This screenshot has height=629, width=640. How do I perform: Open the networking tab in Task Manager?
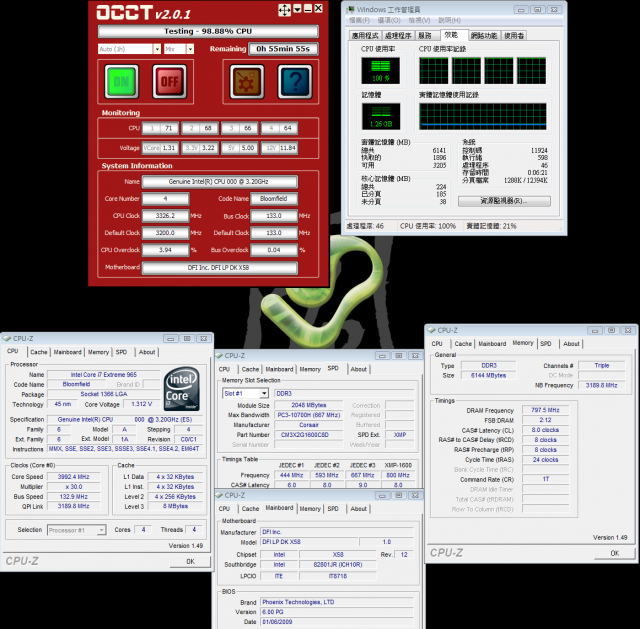point(484,36)
